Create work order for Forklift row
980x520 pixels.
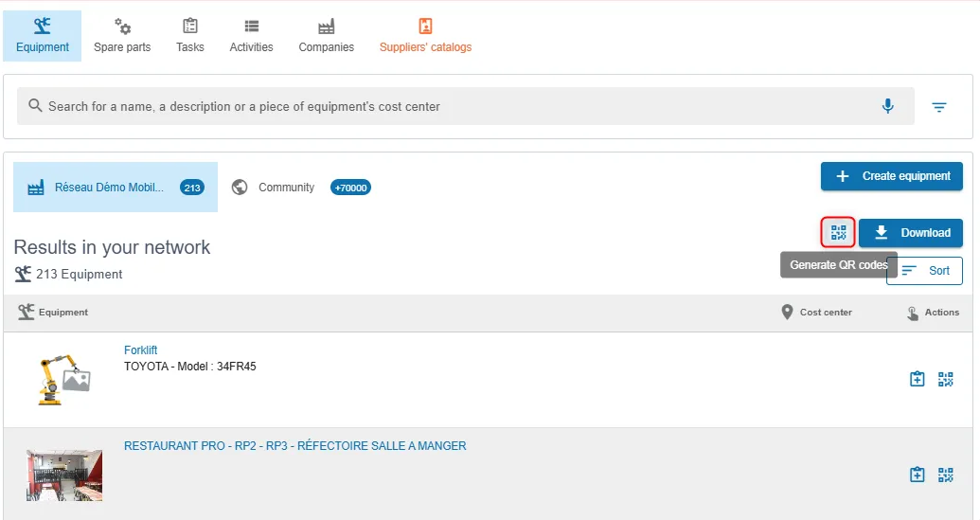[x=917, y=379]
